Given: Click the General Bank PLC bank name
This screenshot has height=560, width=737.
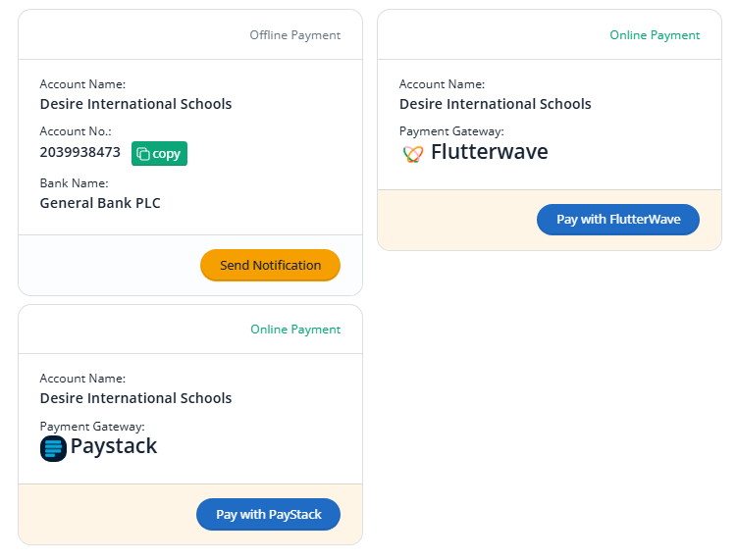Looking at the screenshot, I should (x=100, y=204).
